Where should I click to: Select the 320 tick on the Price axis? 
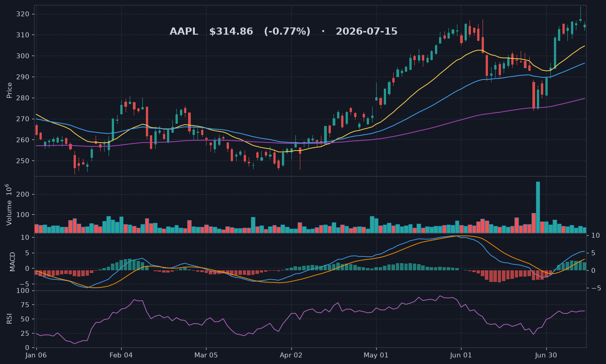pos(24,14)
